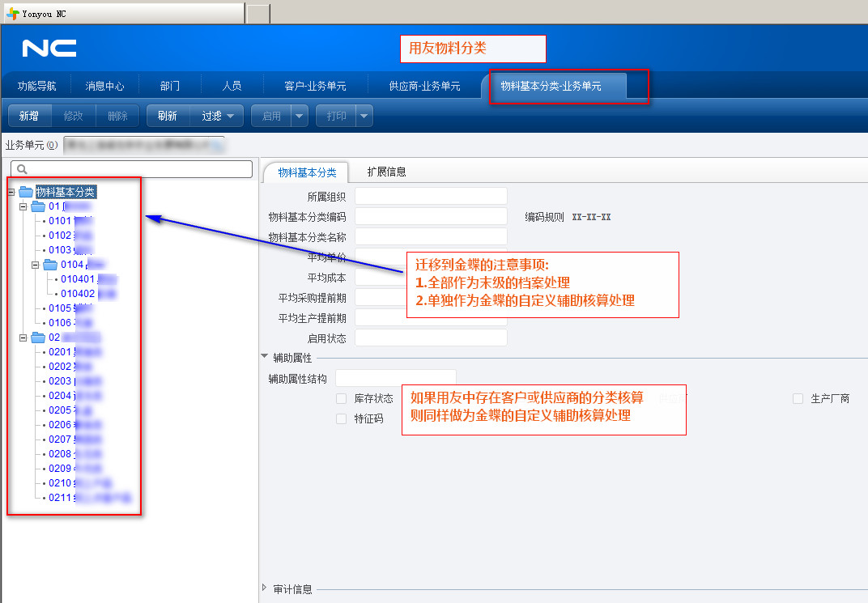Click the folder icon of node 02
Image resolution: width=868 pixels, height=603 pixels.
38,338
